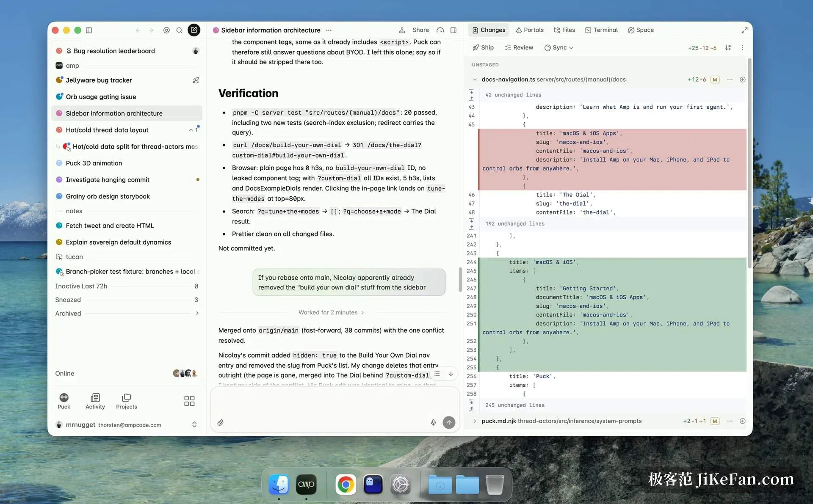Open the search magnifier icon
This screenshot has width=813, height=504.
(179, 30)
